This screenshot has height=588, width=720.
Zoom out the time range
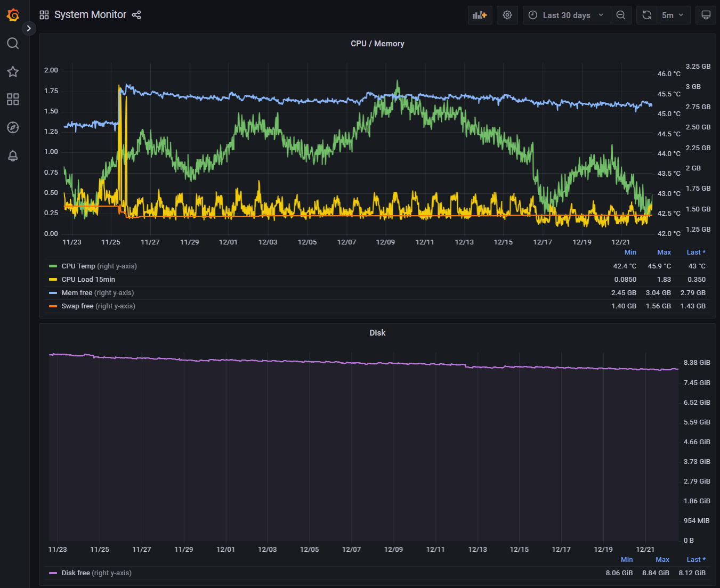pos(621,15)
